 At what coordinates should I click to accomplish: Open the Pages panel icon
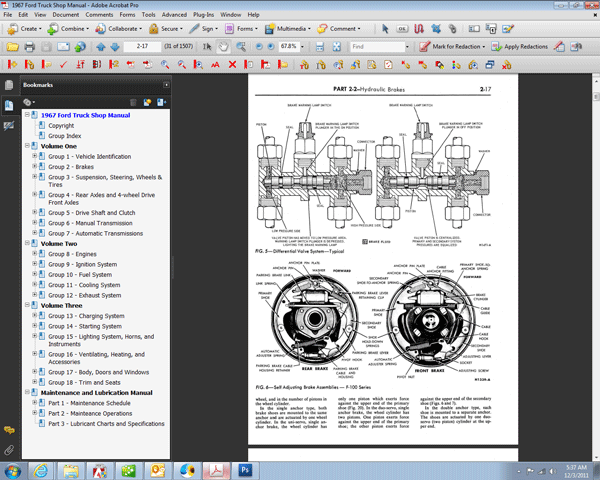[x=9, y=85]
